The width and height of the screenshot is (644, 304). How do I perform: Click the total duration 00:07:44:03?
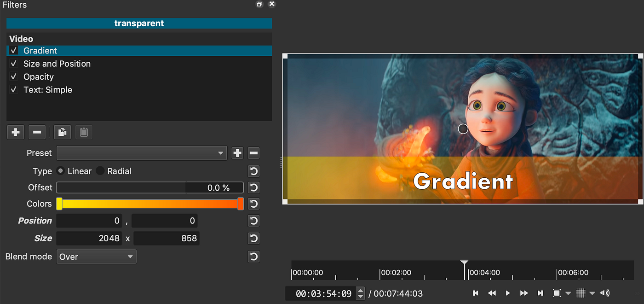tap(398, 293)
